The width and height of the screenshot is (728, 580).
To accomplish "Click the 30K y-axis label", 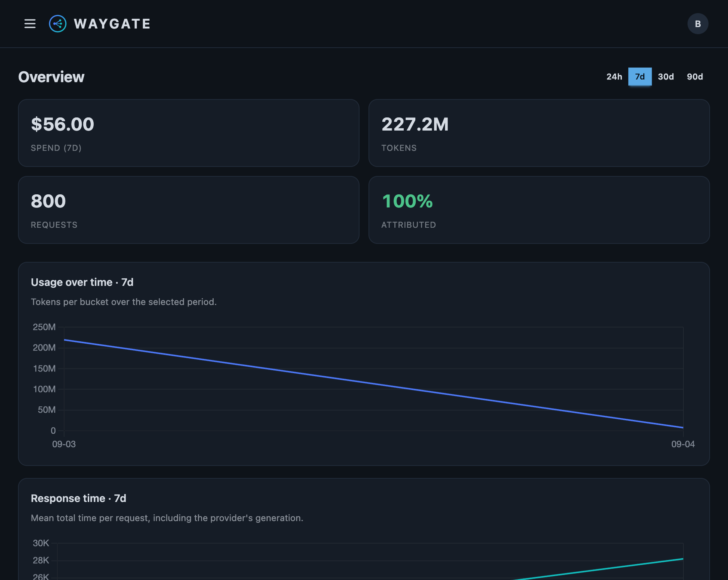I will coord(41,543).
